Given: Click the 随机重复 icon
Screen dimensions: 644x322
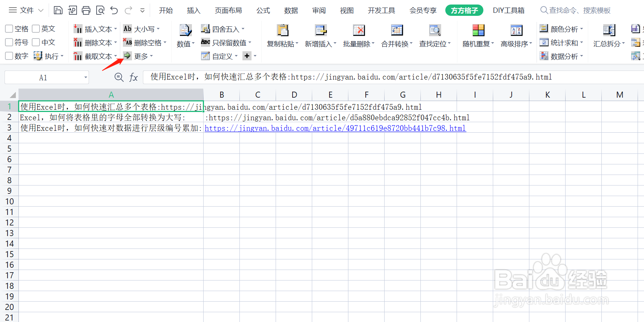Looking at the screenshot, I should [478, 30].
